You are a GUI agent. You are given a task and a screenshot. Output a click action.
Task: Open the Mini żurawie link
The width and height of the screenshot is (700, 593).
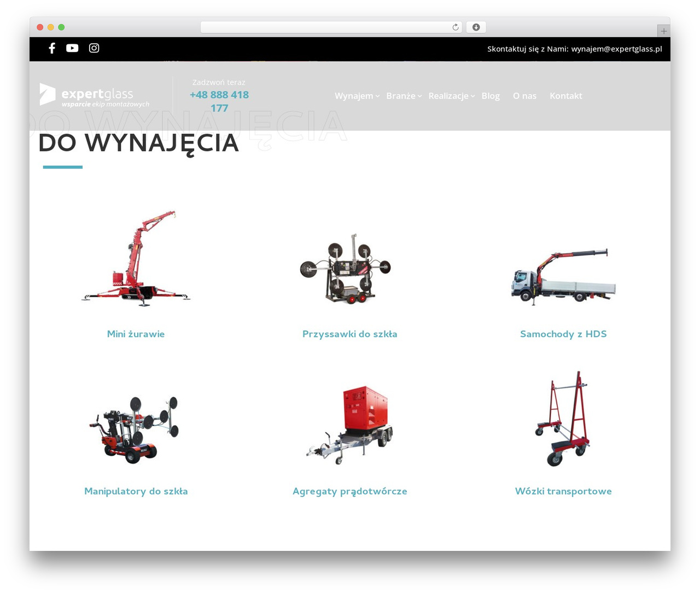click(x=136, y=334)
